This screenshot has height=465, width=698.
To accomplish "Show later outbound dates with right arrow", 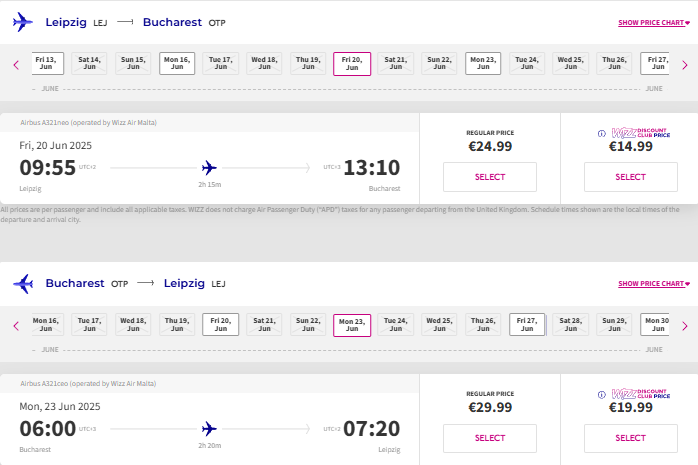I will (685, 65).
